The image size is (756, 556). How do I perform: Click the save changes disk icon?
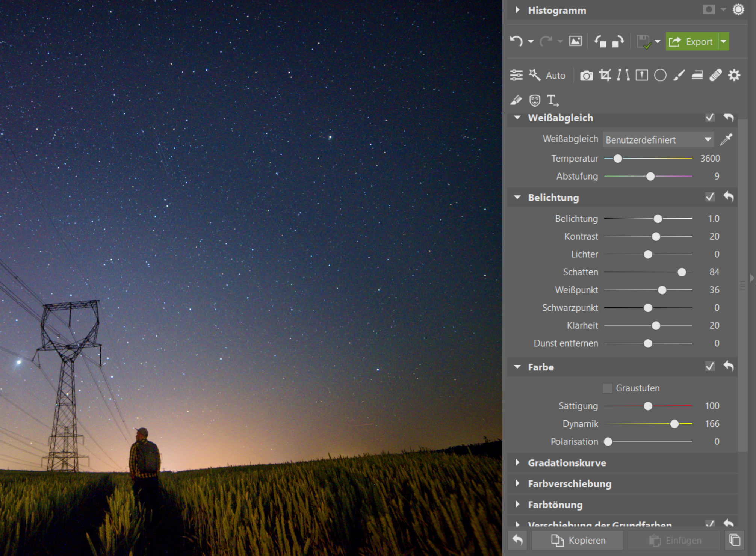click(644, 42)
